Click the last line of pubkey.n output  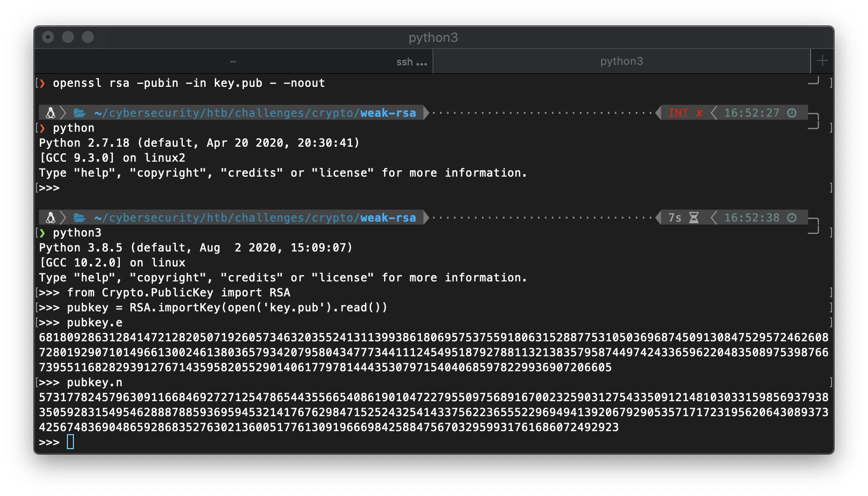click(329, 428)
